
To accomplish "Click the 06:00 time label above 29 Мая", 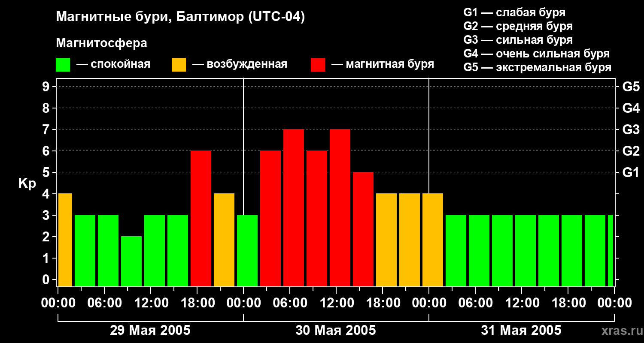I will (x=104, y=303).
